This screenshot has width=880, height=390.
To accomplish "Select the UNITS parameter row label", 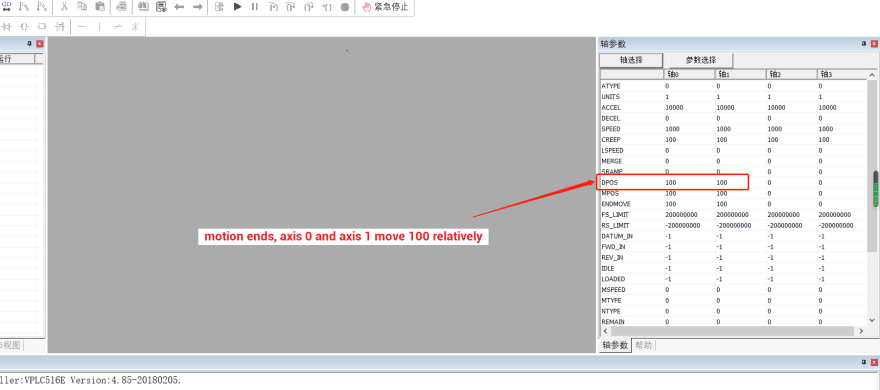I will pyautogui.click(x=611, y=97).
